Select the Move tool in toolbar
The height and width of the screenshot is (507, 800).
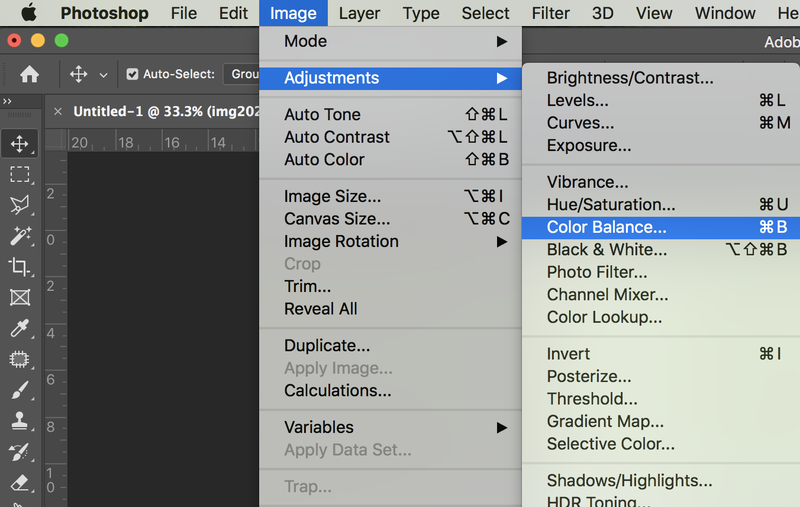19,143
